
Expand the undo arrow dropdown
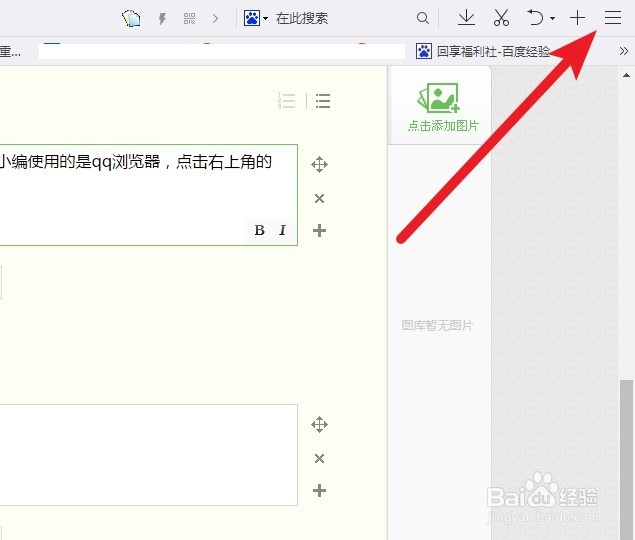[x=552, y=18]
